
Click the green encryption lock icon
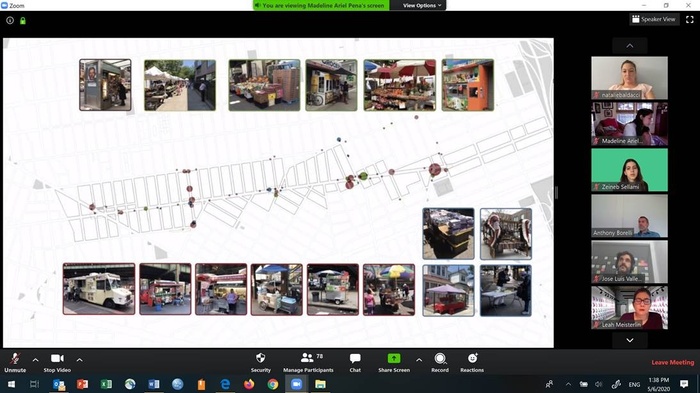23,21
